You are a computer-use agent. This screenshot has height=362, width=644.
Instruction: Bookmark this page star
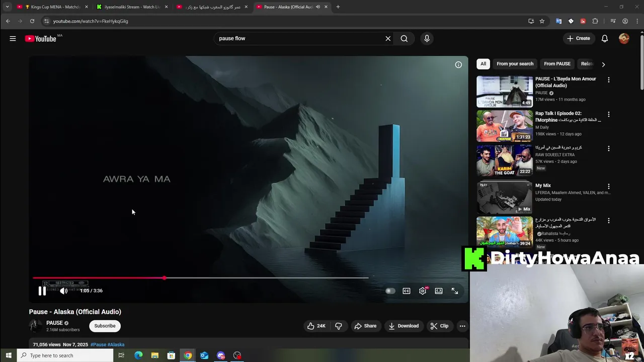tap(542, 21)
